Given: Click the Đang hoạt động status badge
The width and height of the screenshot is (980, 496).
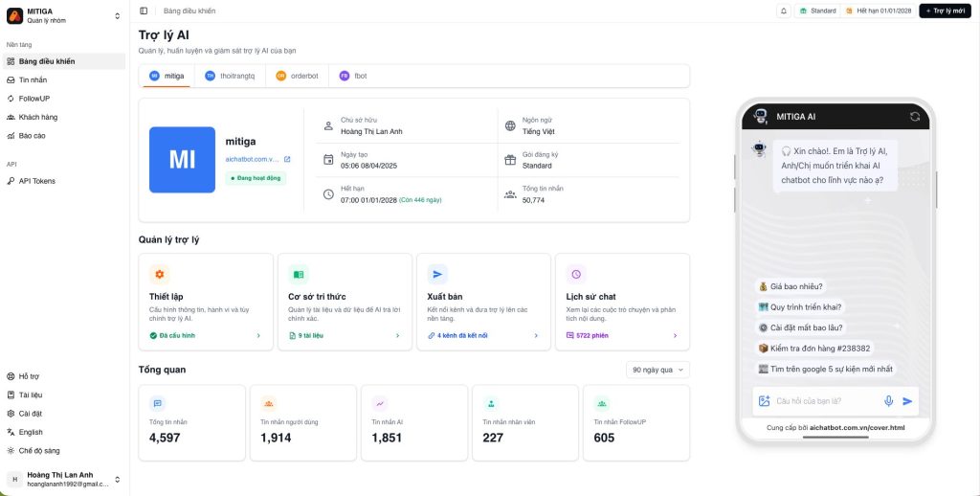Looking at the screenshot, I should click(256, 178).
